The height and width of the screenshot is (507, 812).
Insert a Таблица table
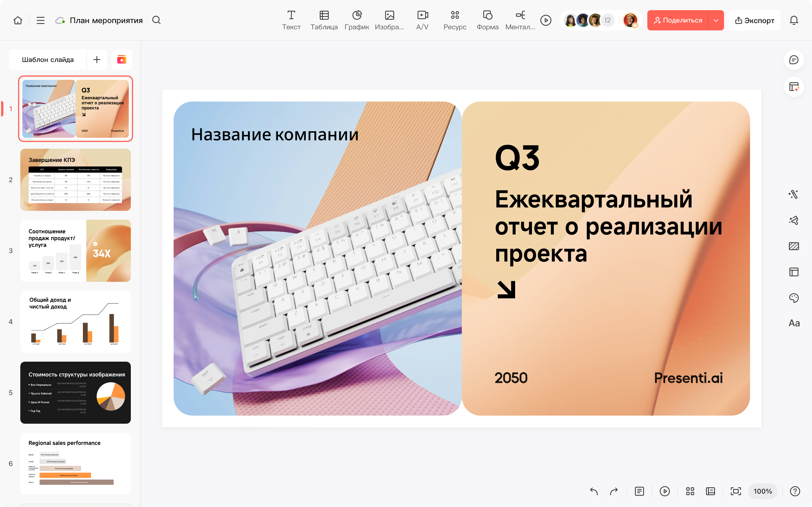pyautogui.click(x=324, y=20)
